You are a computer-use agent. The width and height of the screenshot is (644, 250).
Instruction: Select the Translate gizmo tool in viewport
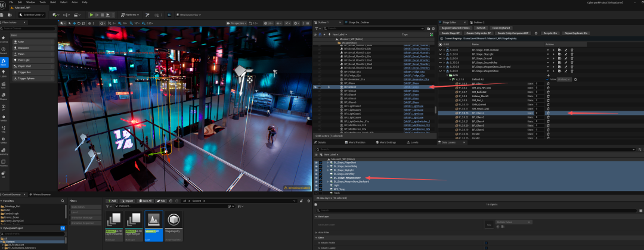click(x=75, y=23)
